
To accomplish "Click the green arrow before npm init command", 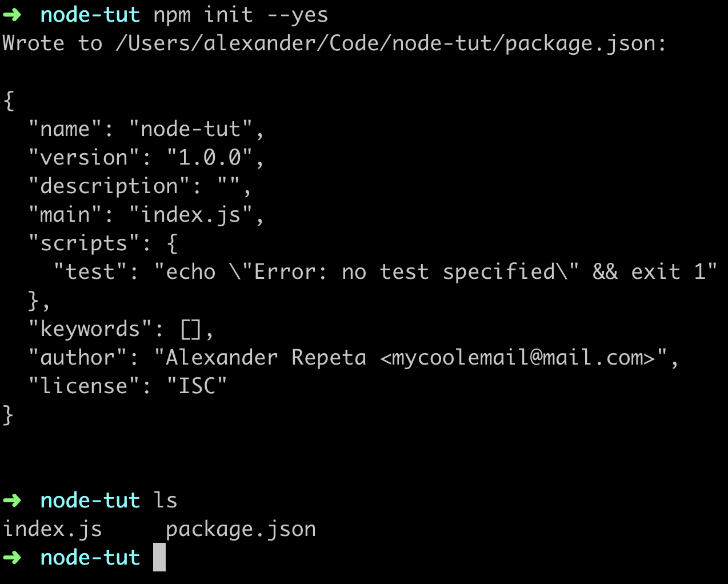I will pos(12,14).
